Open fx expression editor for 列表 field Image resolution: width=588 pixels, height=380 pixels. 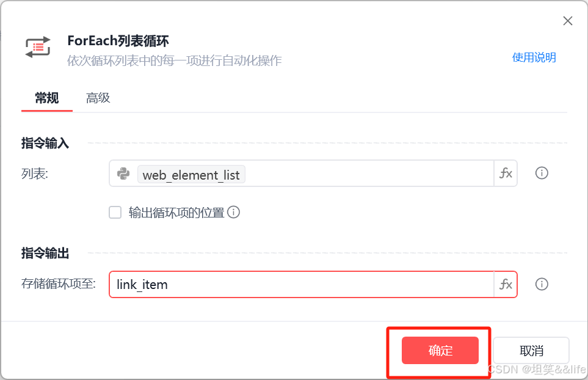click(506, 174)
